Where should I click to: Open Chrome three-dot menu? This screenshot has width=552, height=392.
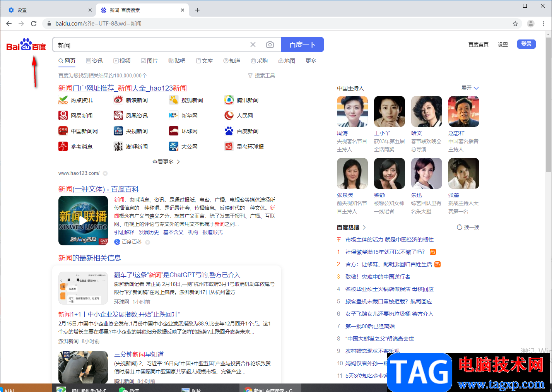pyautogui.click(x=543, y=24)
